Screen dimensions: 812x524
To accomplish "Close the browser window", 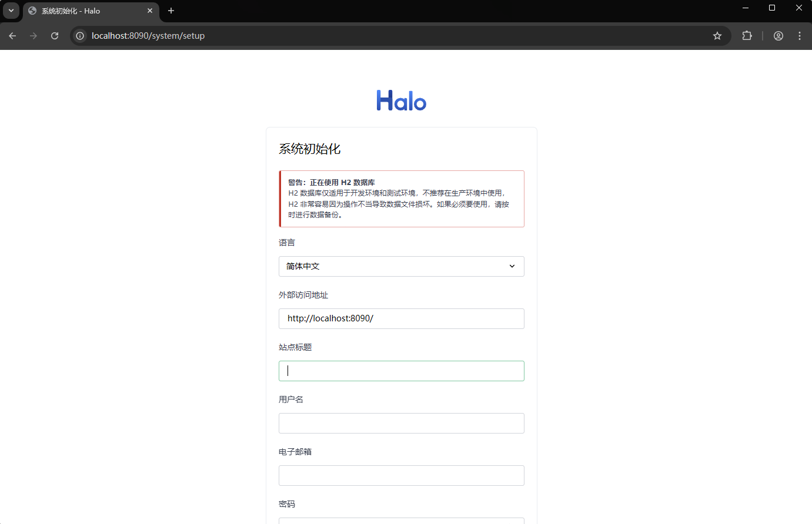I will [799, 8].
